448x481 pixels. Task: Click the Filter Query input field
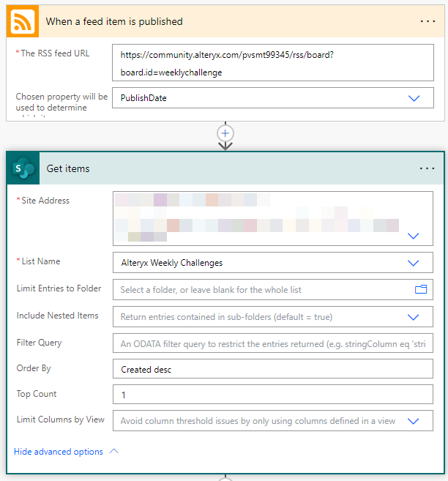click(273, 343)
